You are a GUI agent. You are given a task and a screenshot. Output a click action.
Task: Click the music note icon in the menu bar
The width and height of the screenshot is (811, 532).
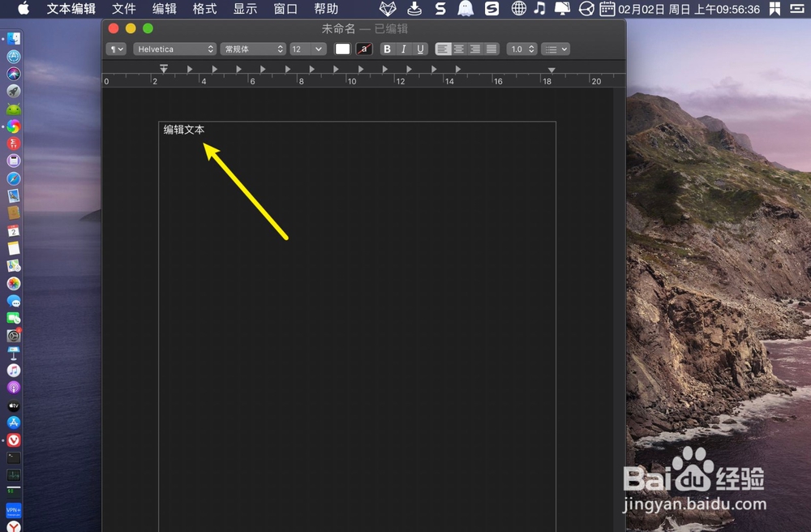pyautogui.click(x=539, y=8)
